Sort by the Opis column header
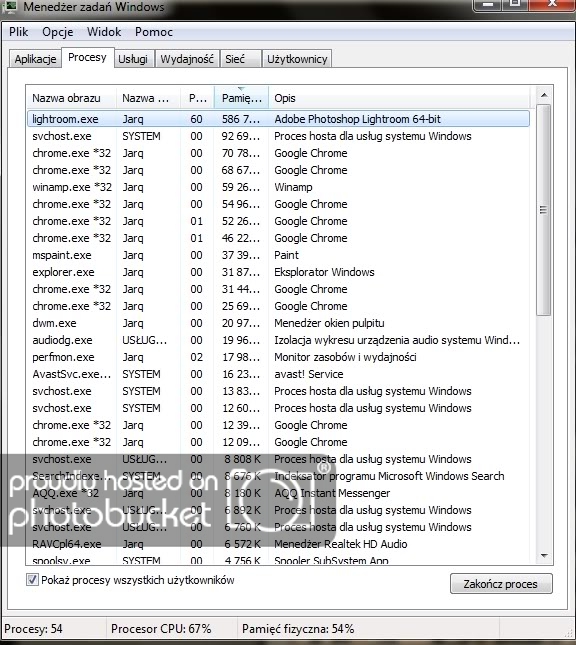Image resolution: width=576 pixels, height=645 pixels. pos(399,98)
